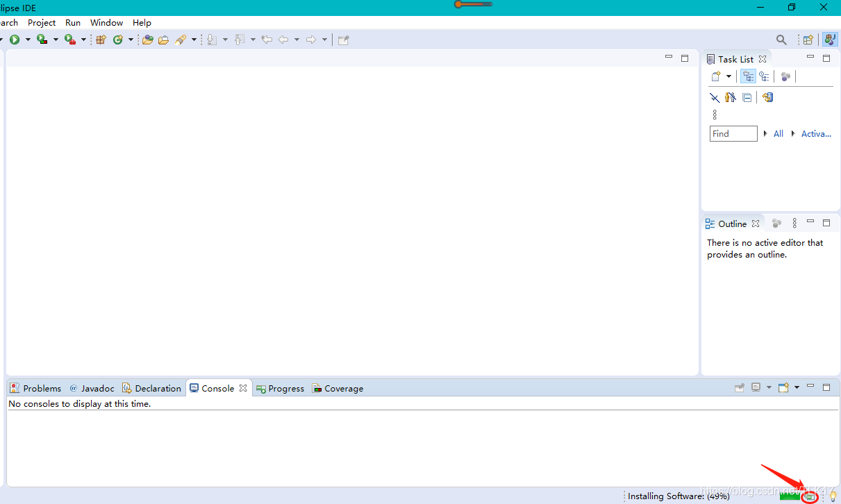
Task: Click the green installation progress bar
Action: tap(790, 496)
